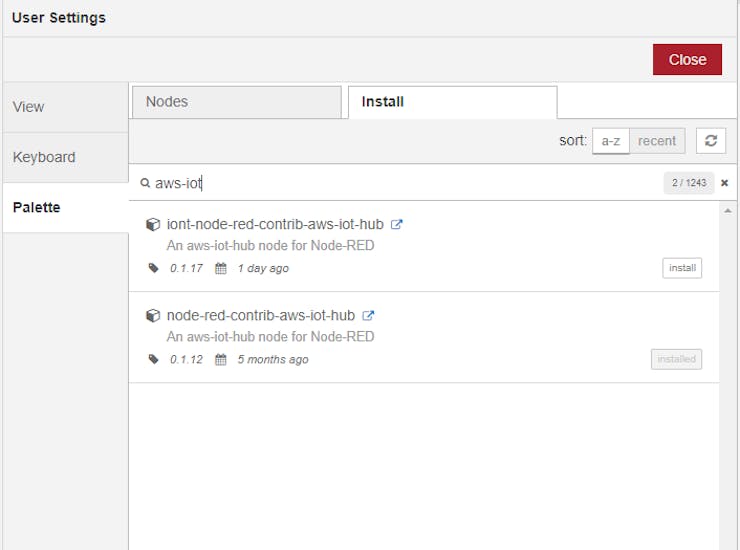740x550 pixels.
Task: Click package cube icon of node-red-contrib-aws-iot-hub
Action: (153, 315)
